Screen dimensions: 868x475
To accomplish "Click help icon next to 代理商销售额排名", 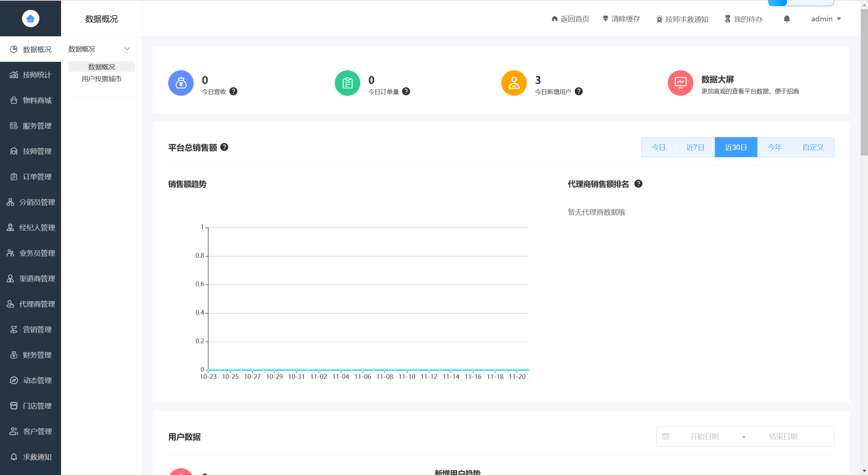I will click(638, 184).
